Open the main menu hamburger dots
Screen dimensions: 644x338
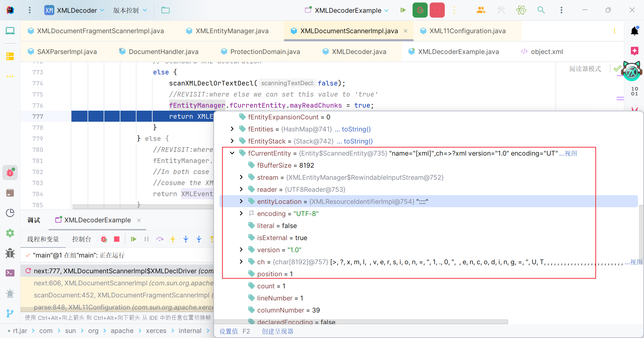30,10
